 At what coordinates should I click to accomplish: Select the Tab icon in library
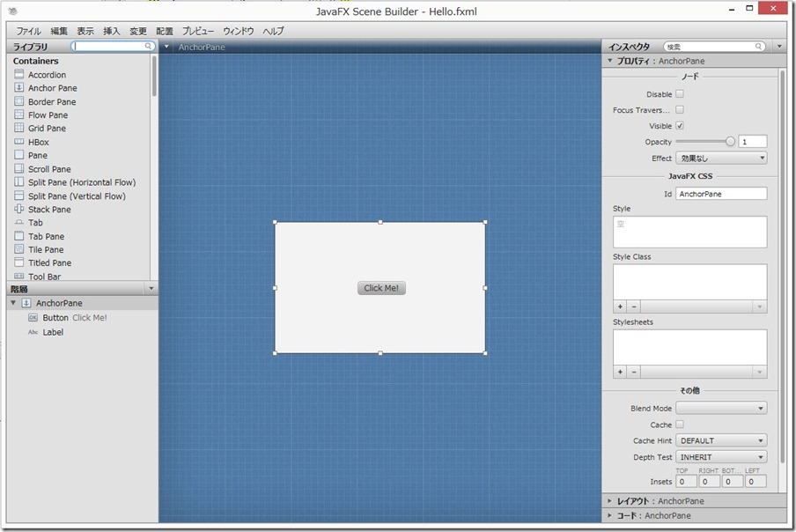[x=19, y=222]
